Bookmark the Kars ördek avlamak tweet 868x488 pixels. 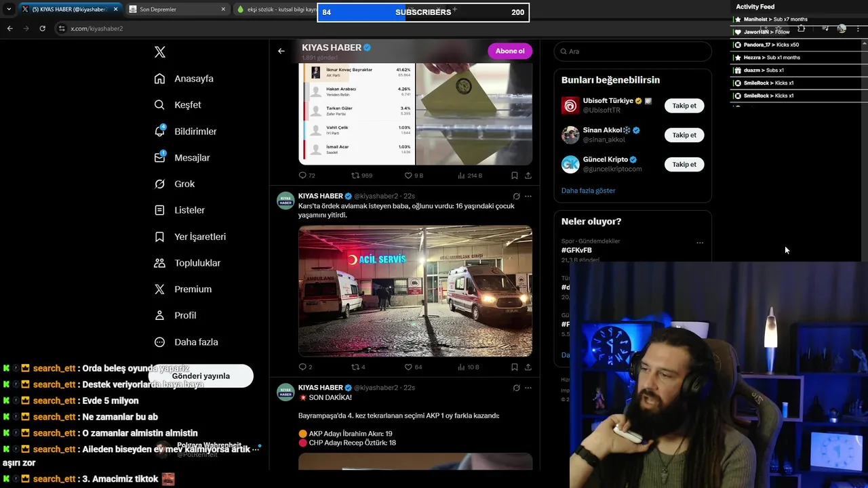point(515,367)
